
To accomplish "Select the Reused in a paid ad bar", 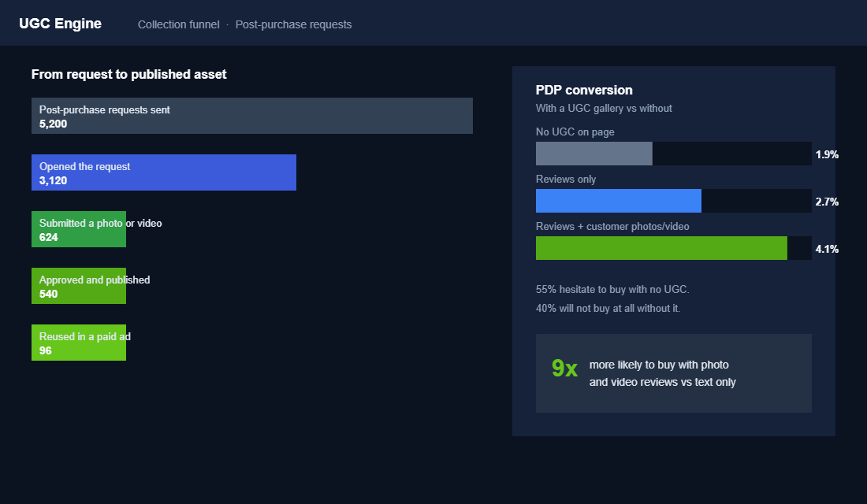I will pyautogui.click(x=79, y=343).
